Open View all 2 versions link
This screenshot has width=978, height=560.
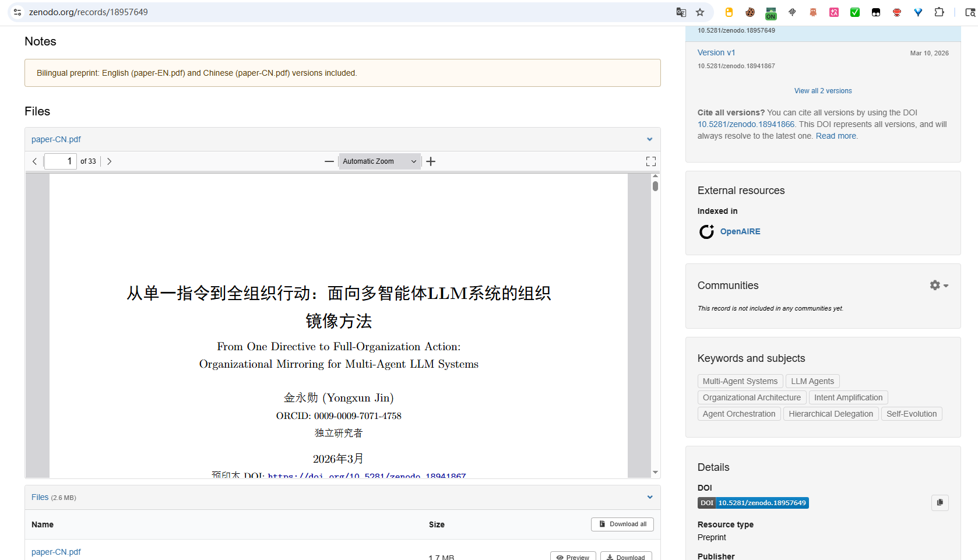tap(823, 91)
